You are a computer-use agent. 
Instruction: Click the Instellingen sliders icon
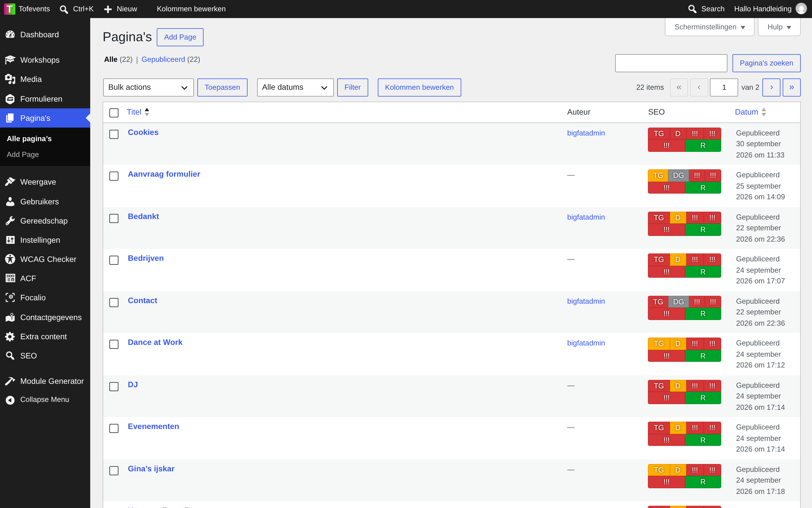pos(10,240)
